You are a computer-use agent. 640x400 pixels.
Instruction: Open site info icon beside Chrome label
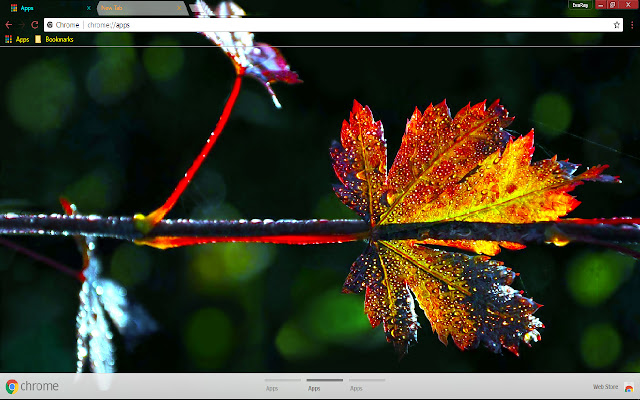50,25
